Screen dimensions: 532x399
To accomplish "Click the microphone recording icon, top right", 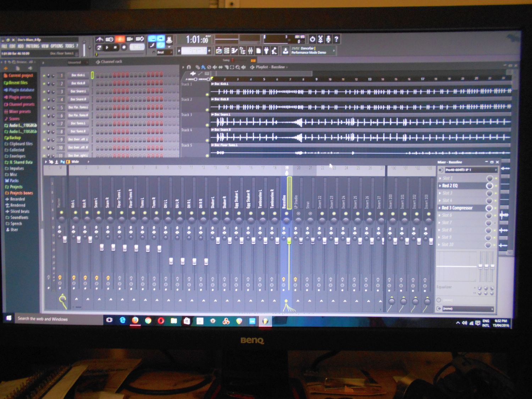I will tap(328, 39).
